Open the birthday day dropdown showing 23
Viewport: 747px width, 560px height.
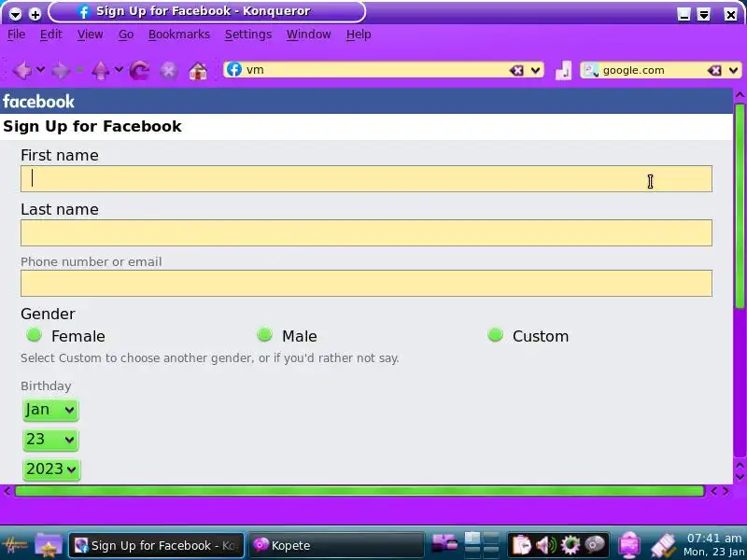coord(50,440)
